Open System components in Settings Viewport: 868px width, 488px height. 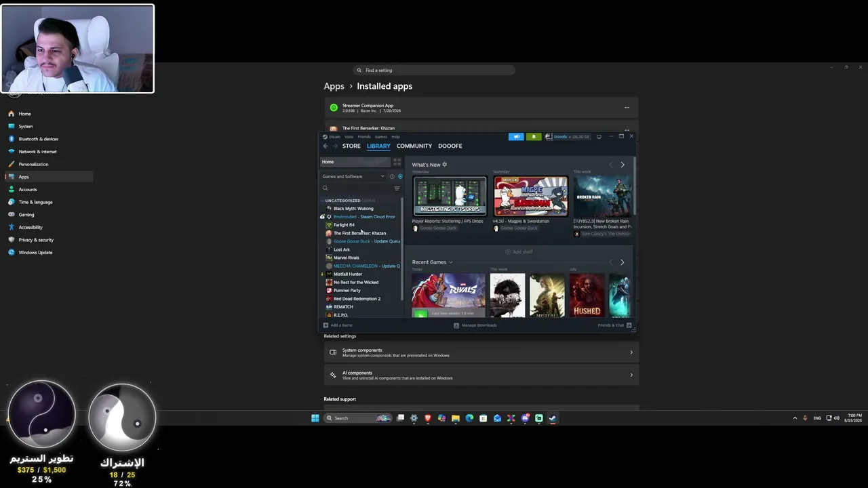click(x=481, y=352)
